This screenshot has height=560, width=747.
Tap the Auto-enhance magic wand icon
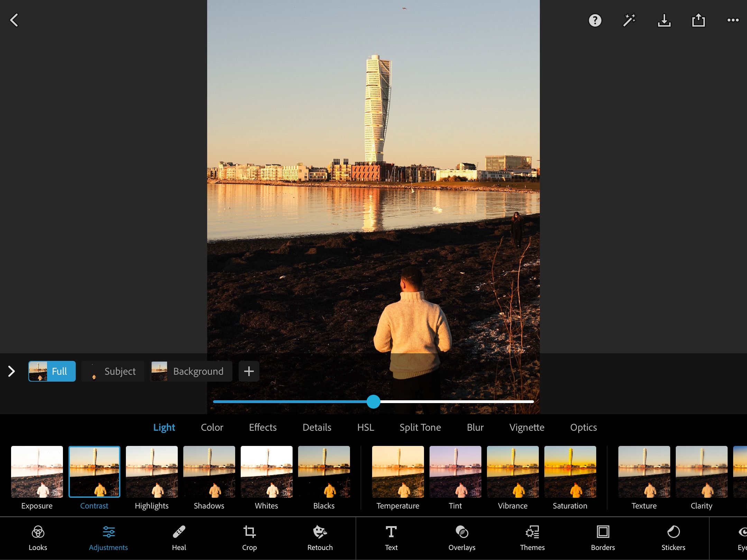(x=629, y=20)
